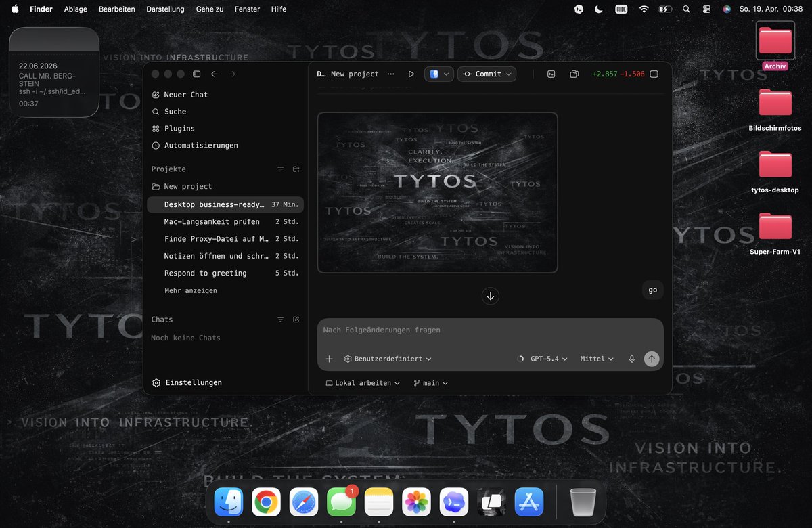This screenshot has height=528, width=812.
Task: Open the Plugins section
Action: (173, 129)
